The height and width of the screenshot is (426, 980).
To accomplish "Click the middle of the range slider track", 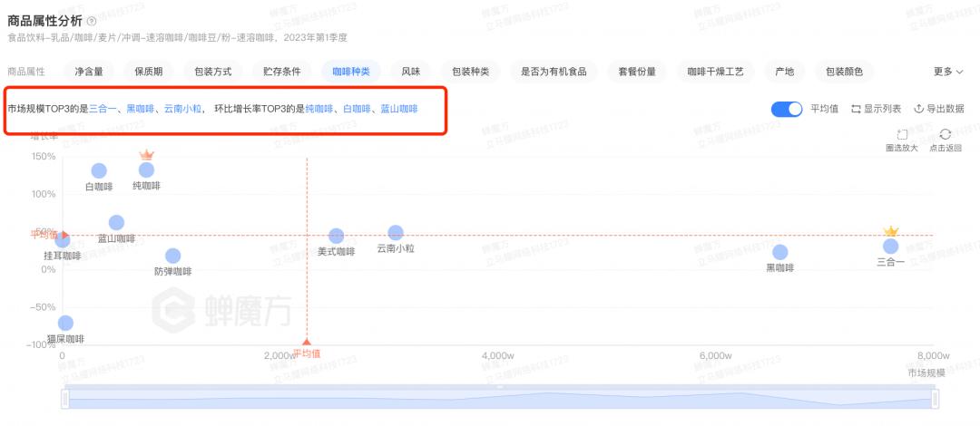I will (x=500, y=399).
